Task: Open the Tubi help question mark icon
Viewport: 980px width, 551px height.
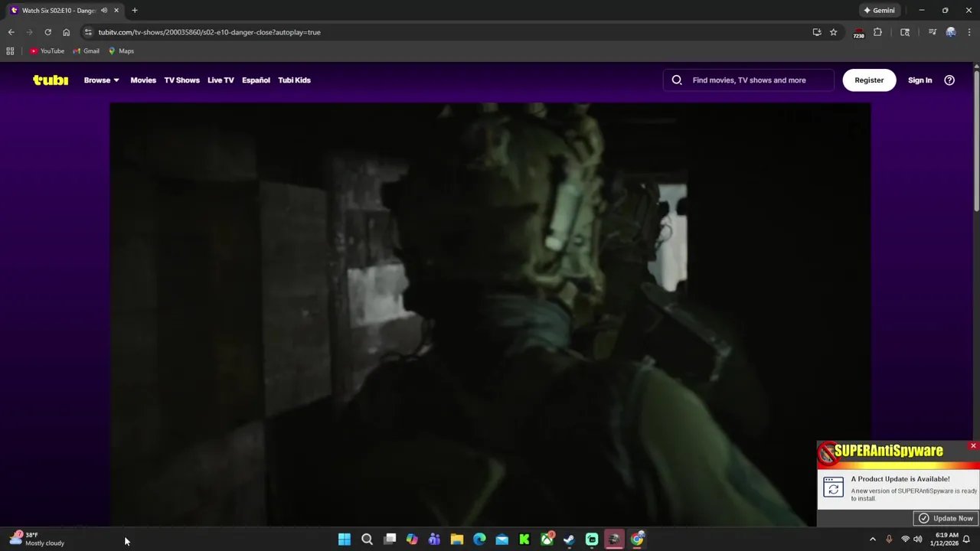Action: click(x=949, y=80)
